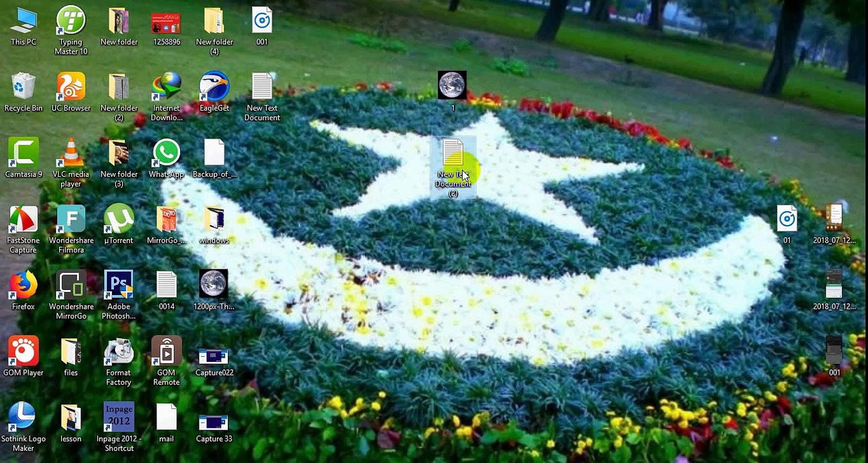This screenshot has height=463, width=868.
Task: Select the lesson folder icon
Action: (x=71, y=424)
